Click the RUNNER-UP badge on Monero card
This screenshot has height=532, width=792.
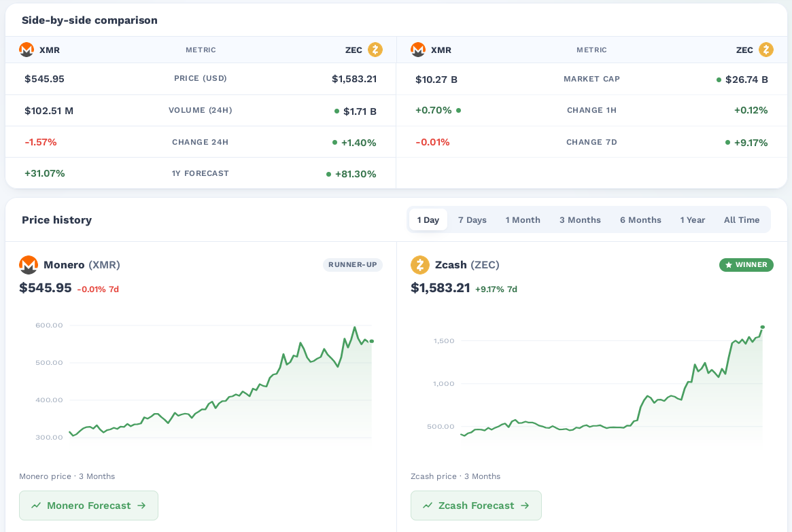(353, 264)
